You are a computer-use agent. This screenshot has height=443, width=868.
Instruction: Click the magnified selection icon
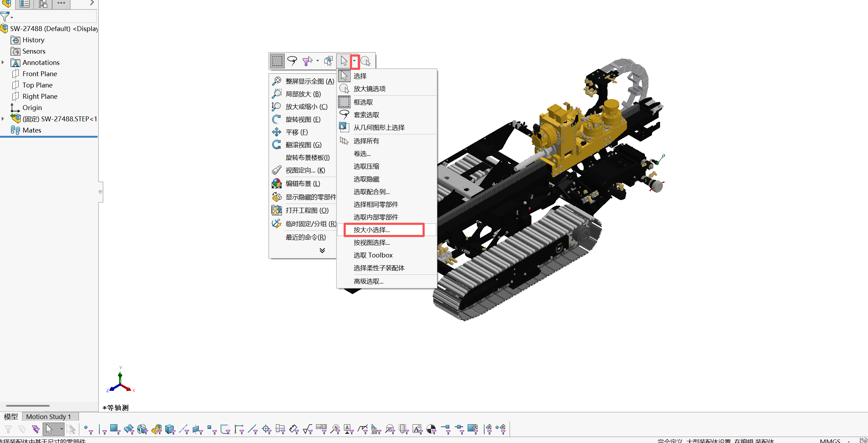[x=365, y=61]
